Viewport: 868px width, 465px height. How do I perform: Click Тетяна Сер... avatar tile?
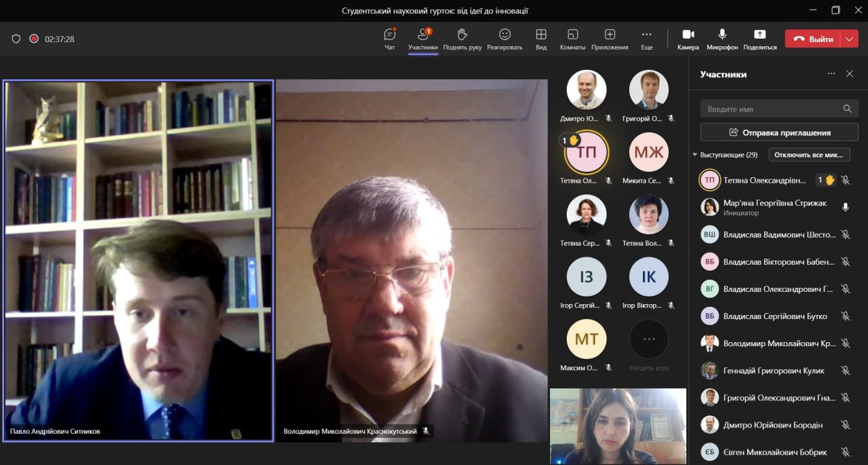[587, 215]
